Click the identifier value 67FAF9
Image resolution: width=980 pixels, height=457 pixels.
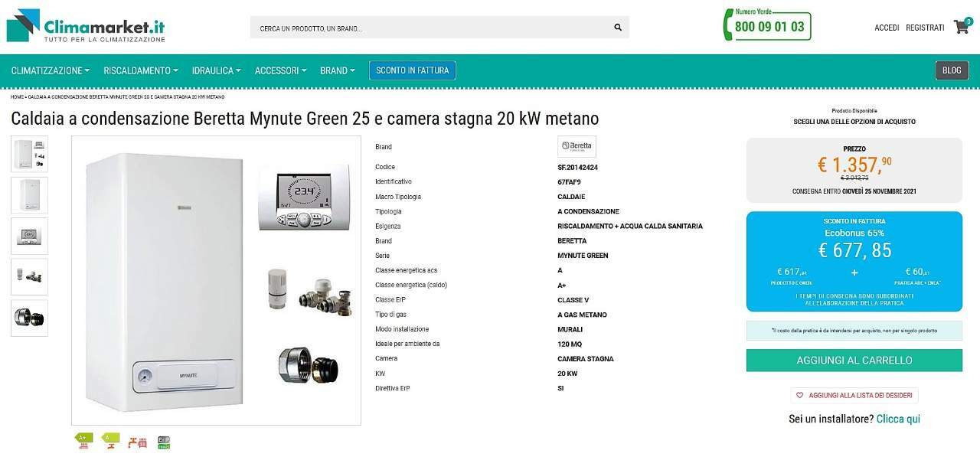[570, 181]
